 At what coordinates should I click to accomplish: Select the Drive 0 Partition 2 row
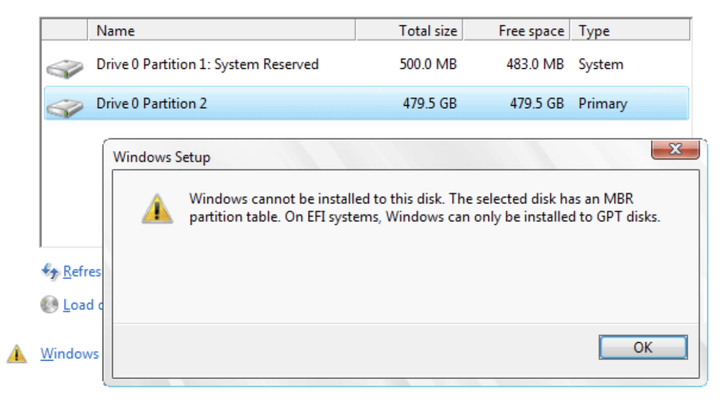point(366,103)
